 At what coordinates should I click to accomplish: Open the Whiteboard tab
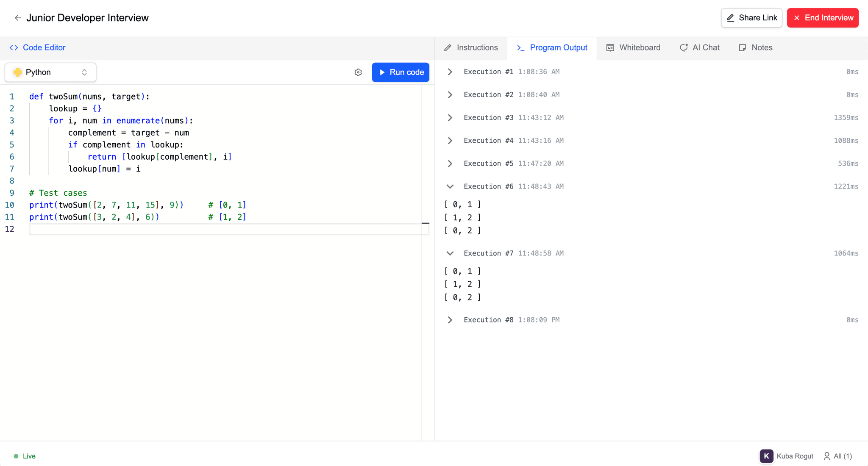pos(639,47)
